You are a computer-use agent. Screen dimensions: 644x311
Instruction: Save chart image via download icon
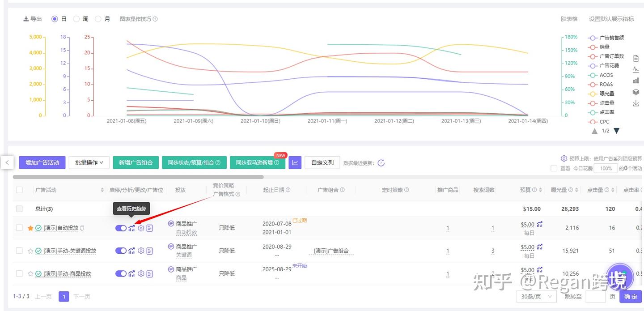pyautogui.click(x=636, y=103)
